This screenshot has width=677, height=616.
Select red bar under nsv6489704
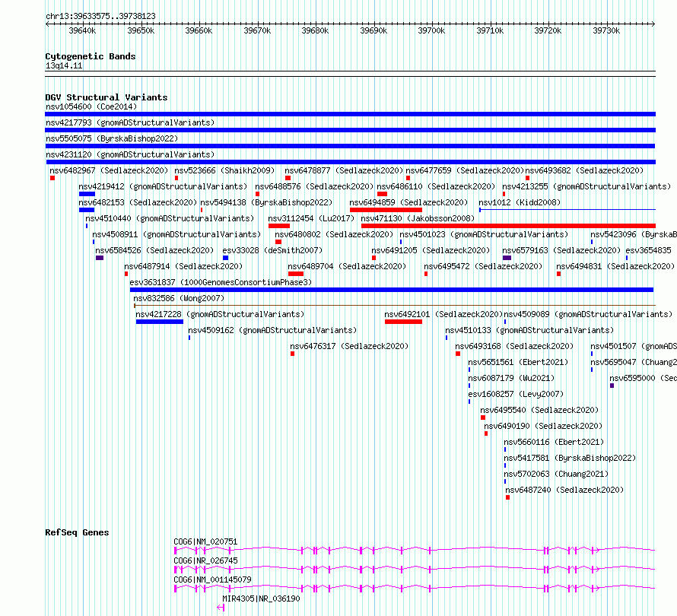(x=296, y=274)
